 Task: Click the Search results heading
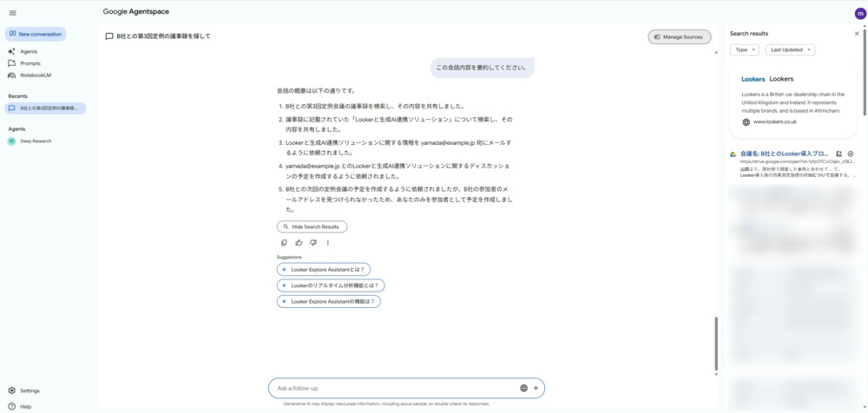[x=749, y=34]
